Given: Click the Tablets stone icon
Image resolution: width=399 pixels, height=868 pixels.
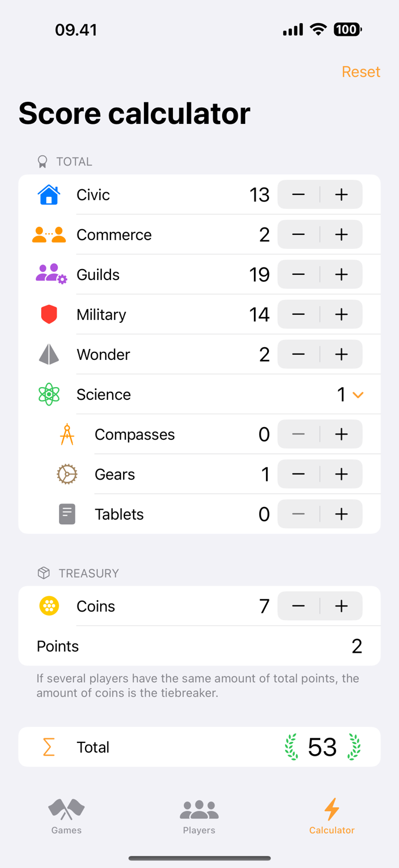Looking at the screenshot, I should [67, 514].
